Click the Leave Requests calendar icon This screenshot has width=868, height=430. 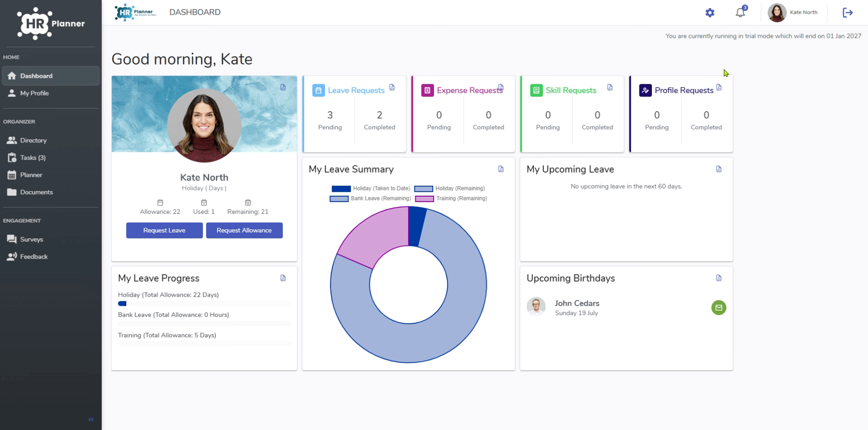318,90
